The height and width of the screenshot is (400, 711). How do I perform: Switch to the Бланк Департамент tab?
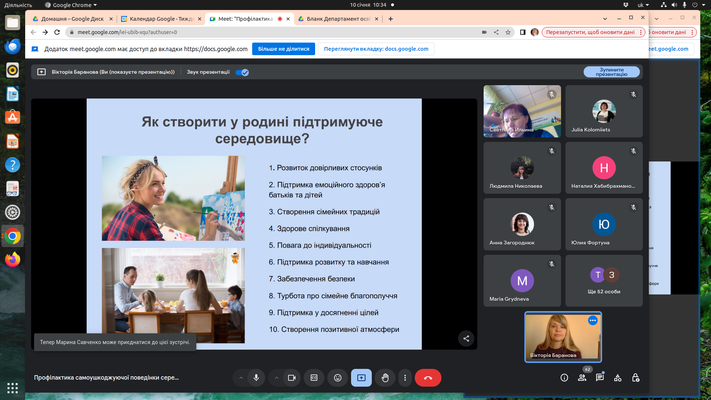336,19
